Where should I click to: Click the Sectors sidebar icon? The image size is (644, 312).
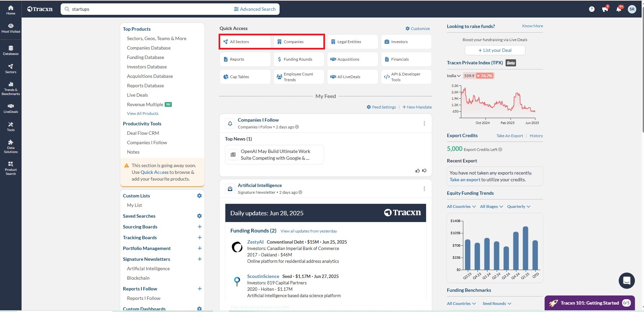10,68
